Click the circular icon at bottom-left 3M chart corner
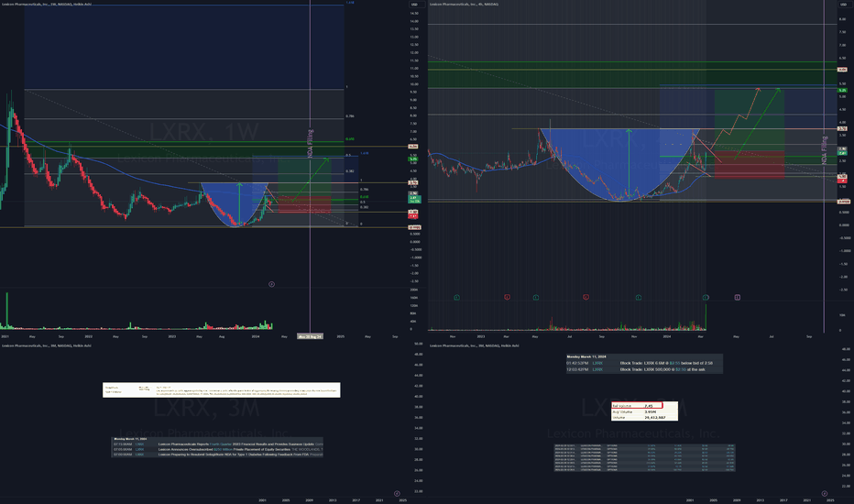The image size is (854, 504). 397,494
